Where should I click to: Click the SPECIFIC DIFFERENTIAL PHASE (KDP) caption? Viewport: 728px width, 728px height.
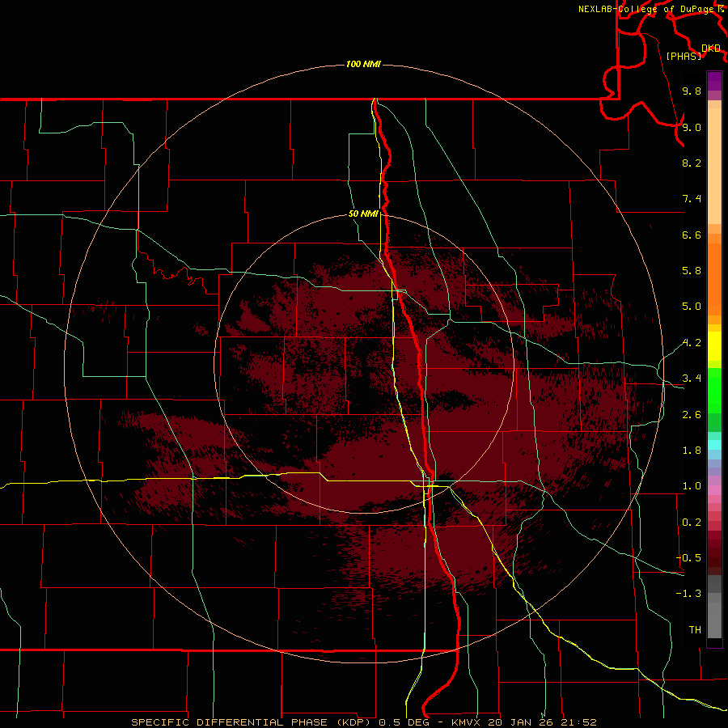click(x=251, y=722)
